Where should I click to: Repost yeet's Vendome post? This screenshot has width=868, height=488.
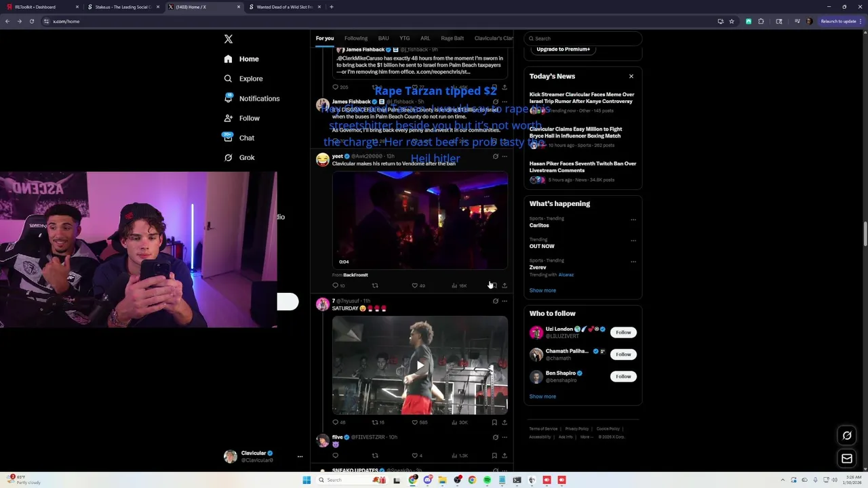tap(375, 285)
